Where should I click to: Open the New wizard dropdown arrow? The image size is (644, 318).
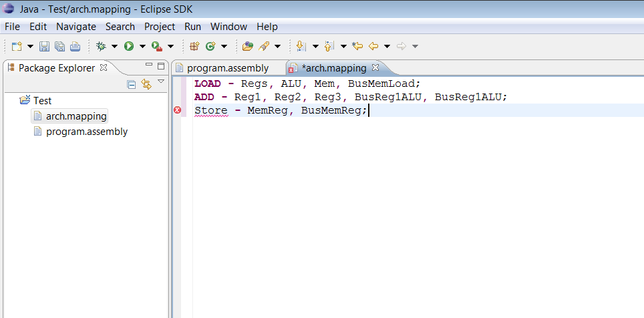click(x=30, y=46)
